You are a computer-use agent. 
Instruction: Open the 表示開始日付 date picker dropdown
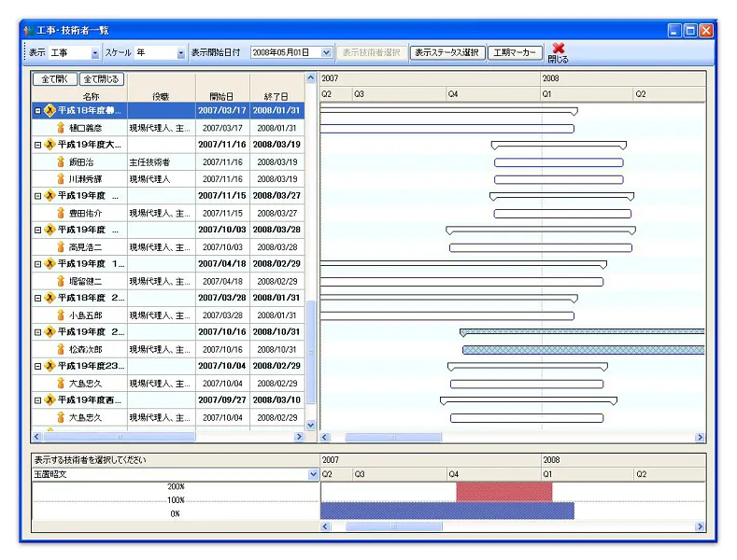(326, 53)
